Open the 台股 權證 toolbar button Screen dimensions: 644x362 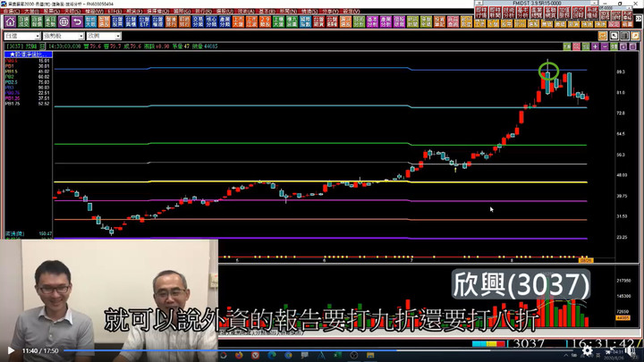click(157, 21)
